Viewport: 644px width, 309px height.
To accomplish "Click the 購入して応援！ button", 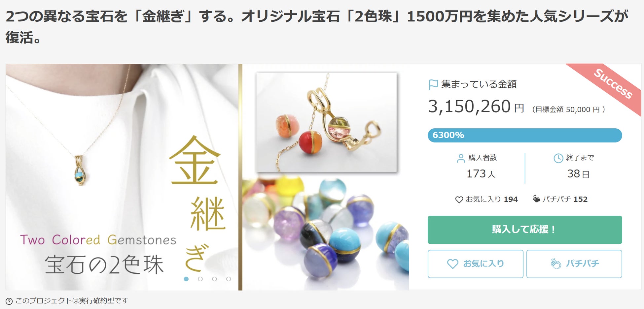I will pos(525,230).
